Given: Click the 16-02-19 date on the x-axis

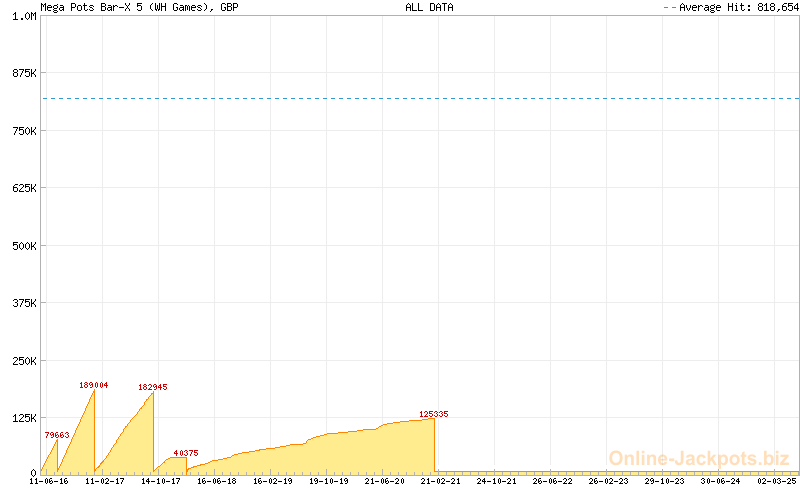Looking at the screenshot, I should tap(273, 481).
